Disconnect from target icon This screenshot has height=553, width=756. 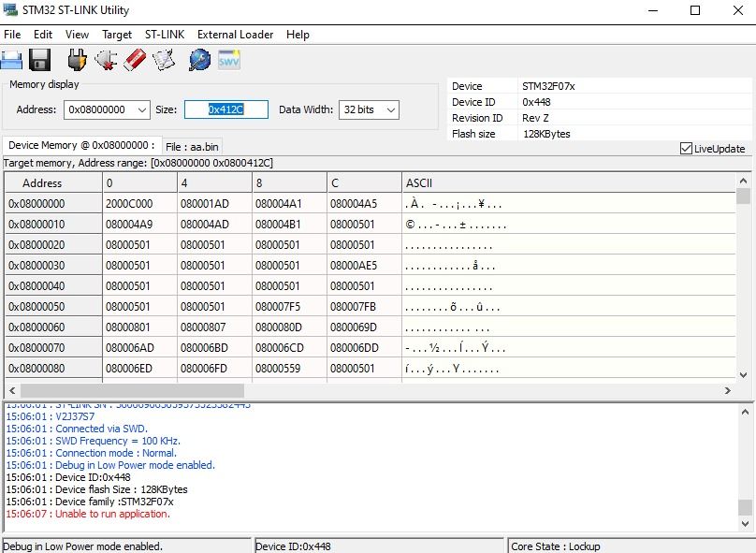click(106, 60)
